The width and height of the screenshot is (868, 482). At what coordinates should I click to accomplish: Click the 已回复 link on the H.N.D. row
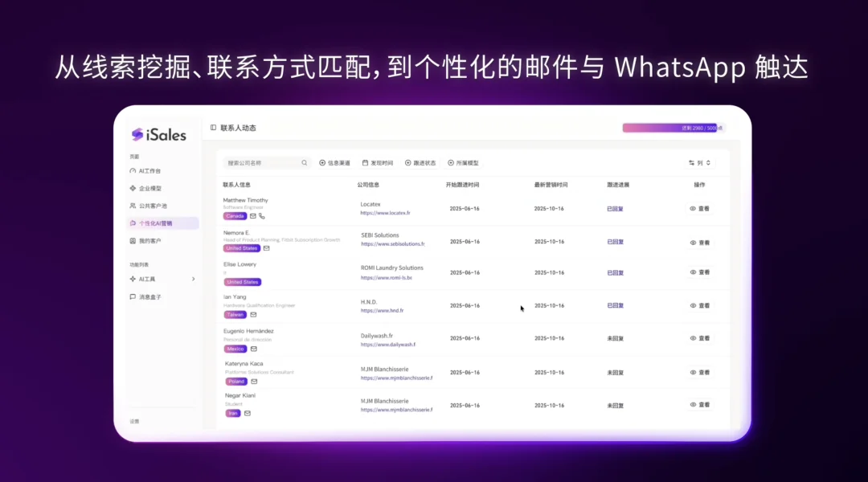click(615, 305)
